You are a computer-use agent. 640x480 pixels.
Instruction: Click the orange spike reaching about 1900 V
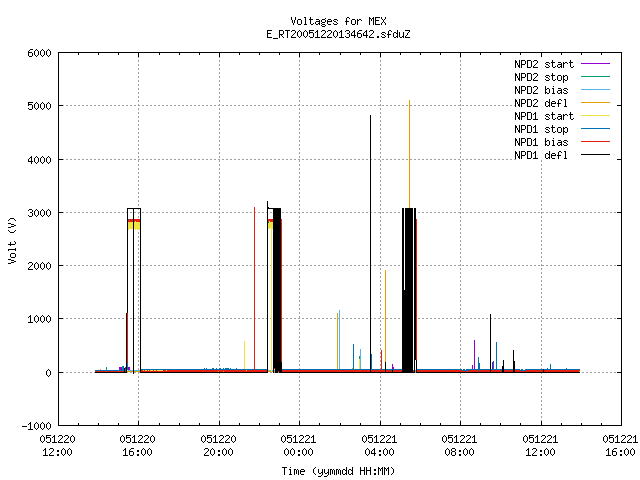point(385,320)
